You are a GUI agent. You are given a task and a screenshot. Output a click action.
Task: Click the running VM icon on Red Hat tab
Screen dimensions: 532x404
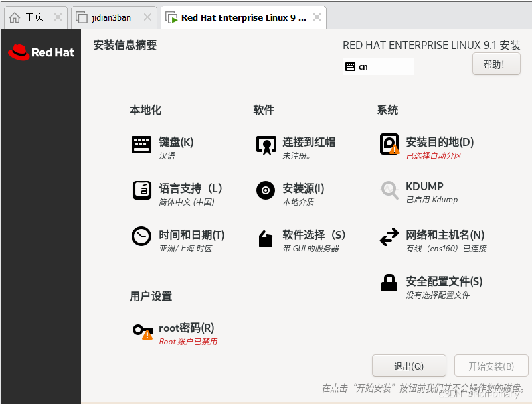(171, 17)
